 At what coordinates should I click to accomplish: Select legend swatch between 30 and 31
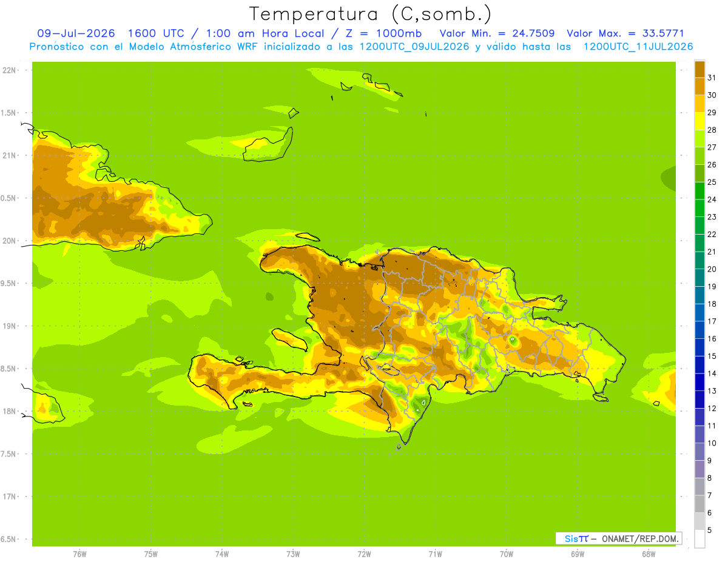pos(699,87)
